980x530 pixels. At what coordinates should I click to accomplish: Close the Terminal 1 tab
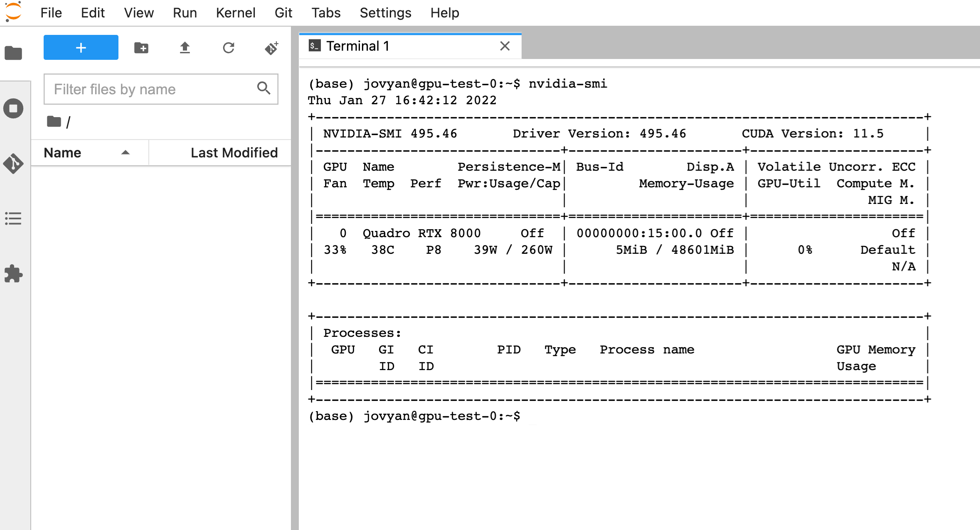tap(505, 46)
